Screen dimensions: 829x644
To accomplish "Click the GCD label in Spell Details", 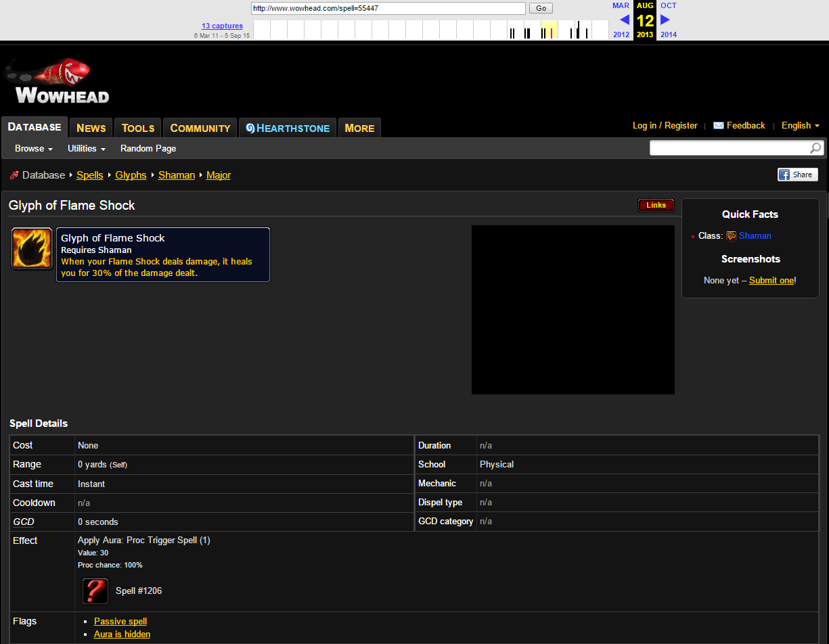I will pyautogui.click(x=24, y=522).
